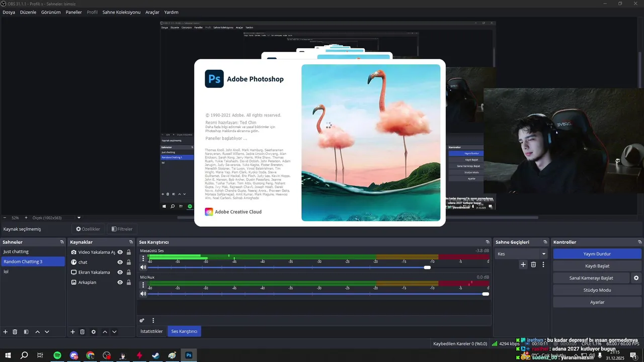Select the Just chatting scene
The height and width of the screenshot is (362, 644).
(x=33, y=251)
